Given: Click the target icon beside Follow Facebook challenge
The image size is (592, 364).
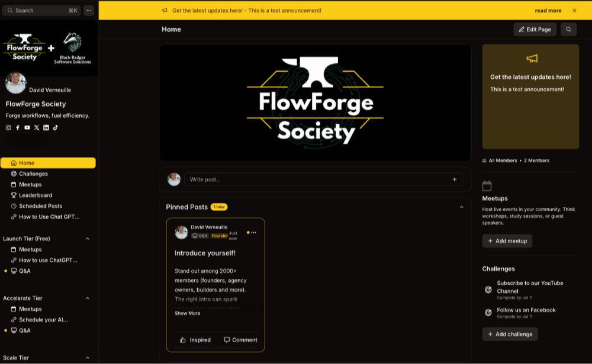Looking at the screenshot, I should pos(488,313).
